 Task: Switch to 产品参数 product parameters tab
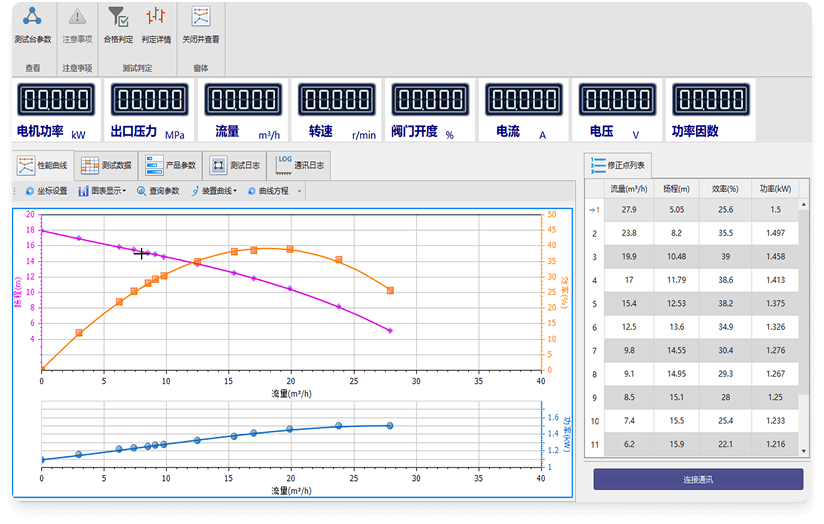169,165
